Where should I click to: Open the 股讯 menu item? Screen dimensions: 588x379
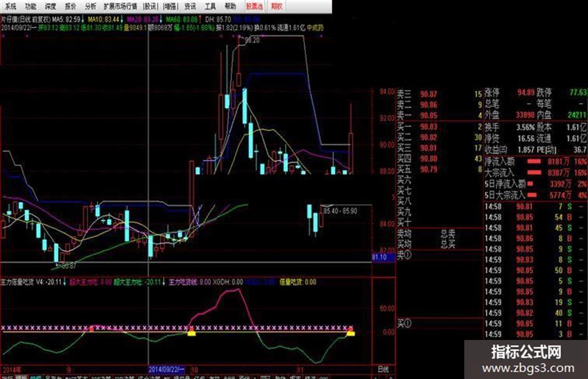click(x=151, y=6)
